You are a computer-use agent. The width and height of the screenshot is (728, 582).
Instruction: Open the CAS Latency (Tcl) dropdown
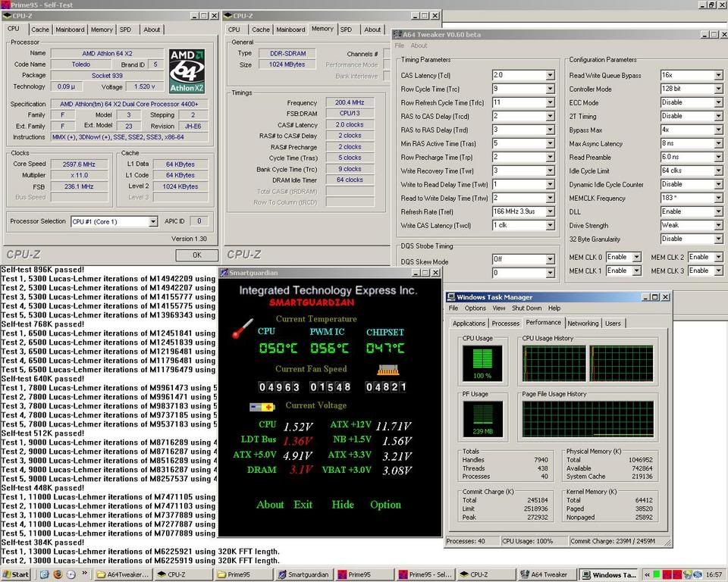pyautogui.click(x=551, y=75)
